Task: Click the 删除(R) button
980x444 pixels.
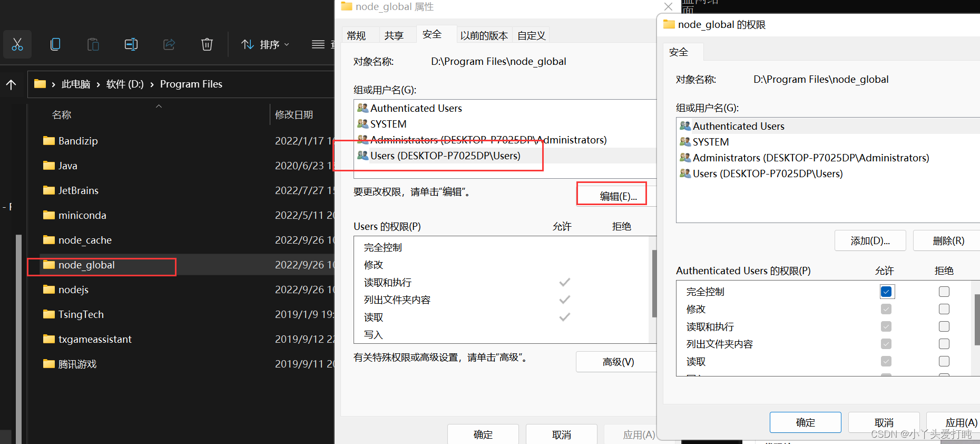Action: [947, 240]
